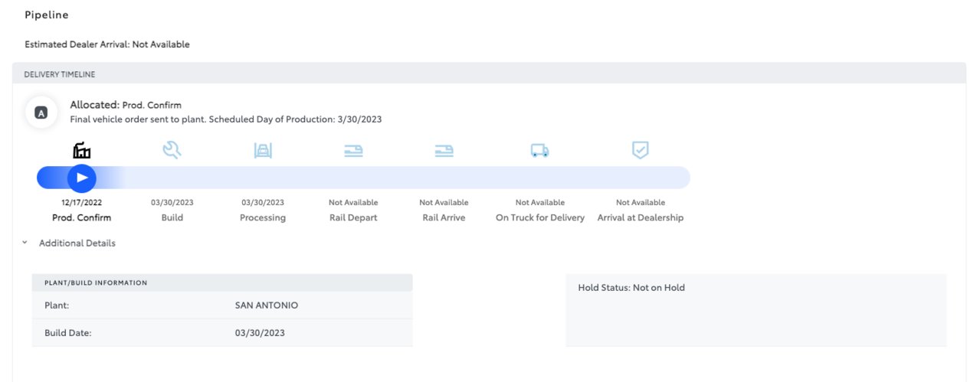Click Estimated Dealer Arrival: Not Available text
980x382 pixels.
click(107, 44)
